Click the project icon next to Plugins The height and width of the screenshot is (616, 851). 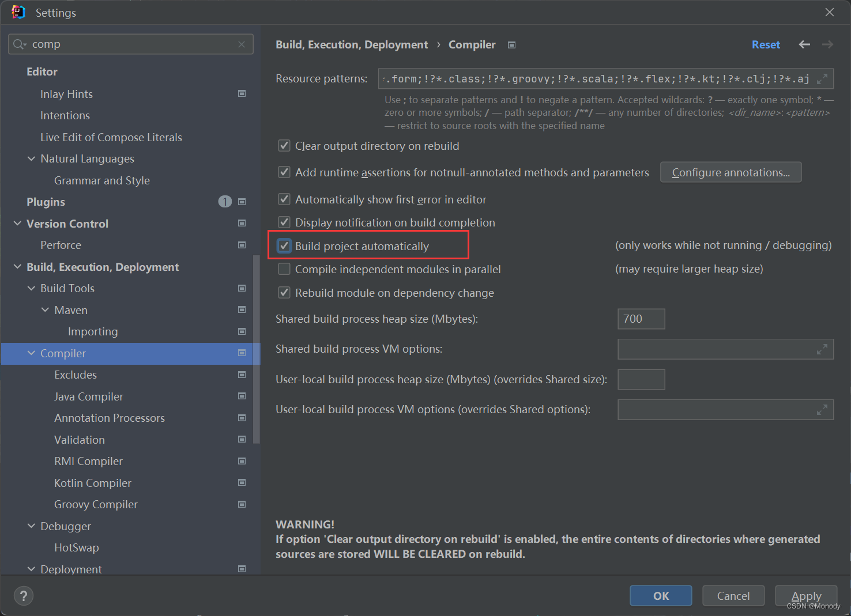coord(242,202)
